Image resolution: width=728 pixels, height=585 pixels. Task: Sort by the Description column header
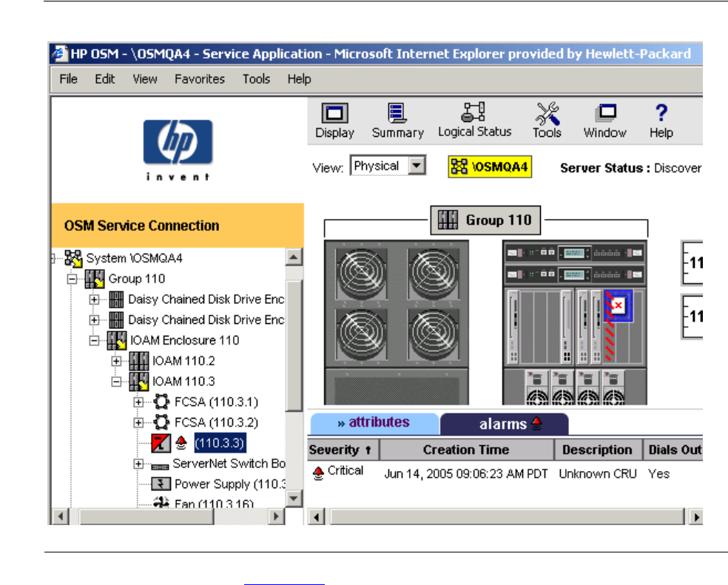click(598, 450)
